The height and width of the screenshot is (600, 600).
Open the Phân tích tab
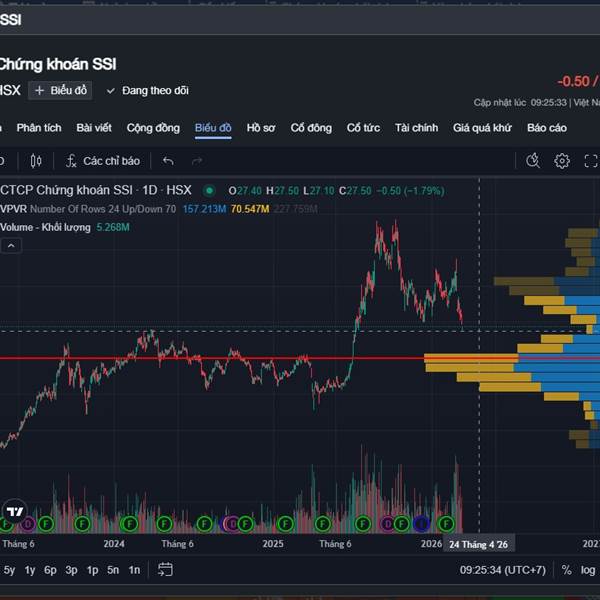click(39, 128)
